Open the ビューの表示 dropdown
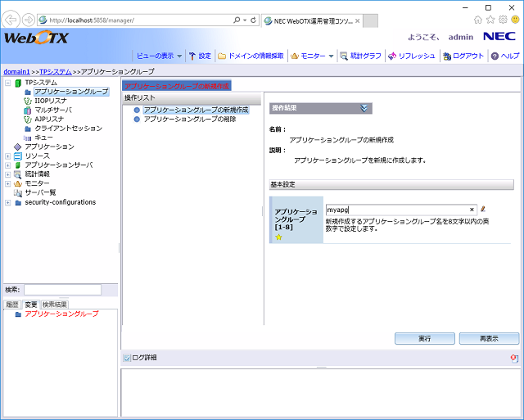Viewport: 524px width, 420px height. [x=158, y=56]
